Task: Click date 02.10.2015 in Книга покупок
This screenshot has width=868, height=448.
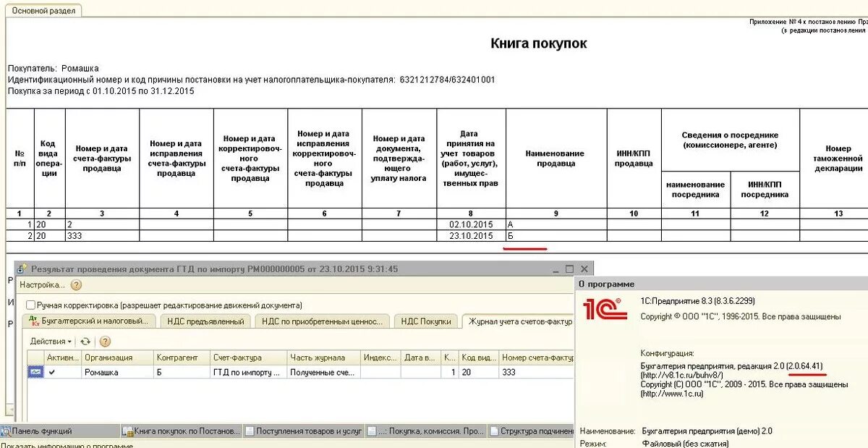Action: point(471,225)
